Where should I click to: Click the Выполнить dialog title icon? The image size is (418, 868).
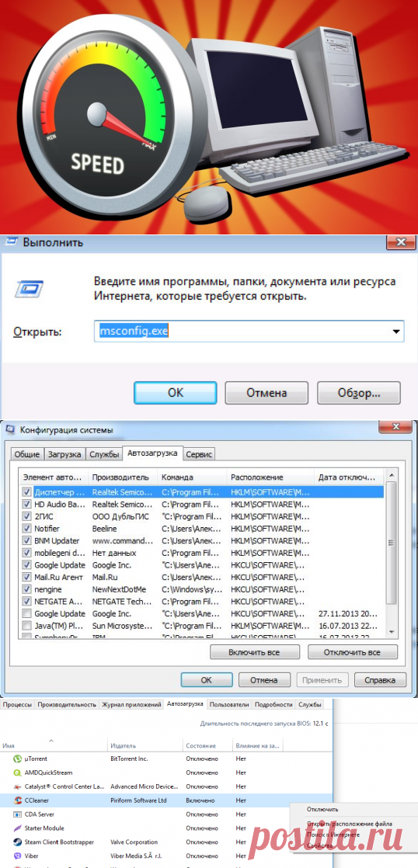pyautogui.click(x=12, y=243)
